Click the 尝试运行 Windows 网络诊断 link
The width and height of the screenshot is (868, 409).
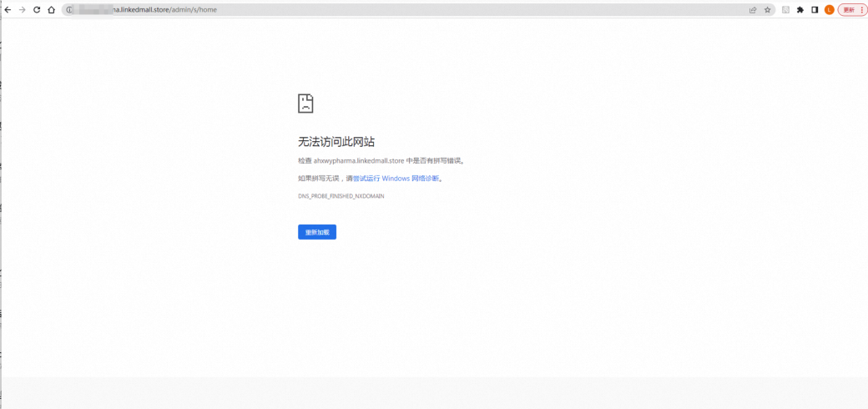tap(396, 179)
